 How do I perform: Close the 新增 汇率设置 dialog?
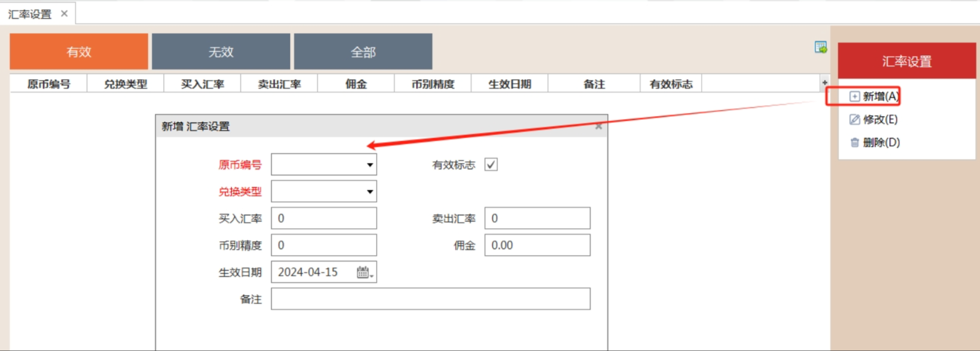click(598, 127)
